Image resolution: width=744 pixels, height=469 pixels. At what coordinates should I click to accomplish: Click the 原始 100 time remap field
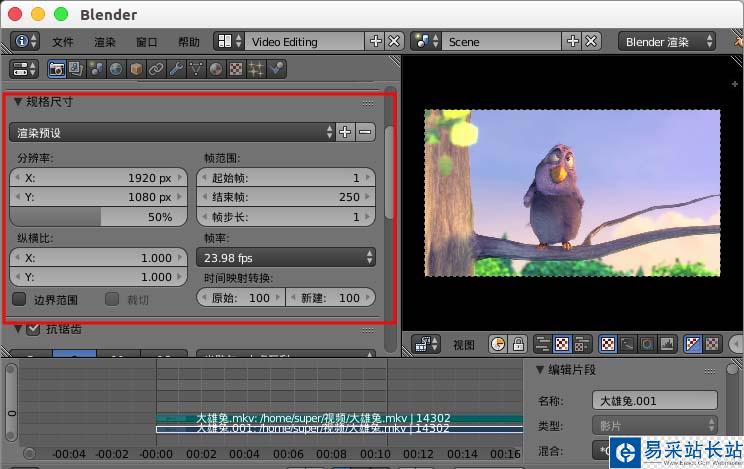pyautogui.click(x=241, y=298)
